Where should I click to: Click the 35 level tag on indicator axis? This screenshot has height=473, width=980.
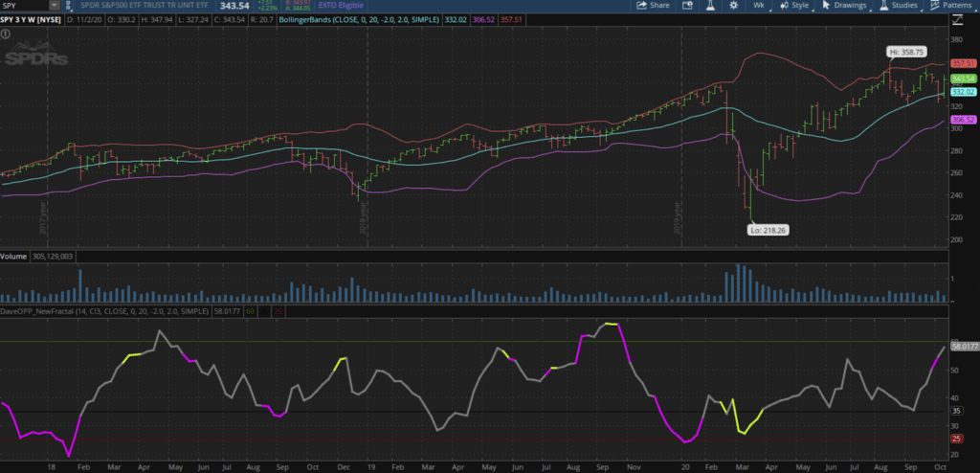pyautogui.click(x=956, y=411)
